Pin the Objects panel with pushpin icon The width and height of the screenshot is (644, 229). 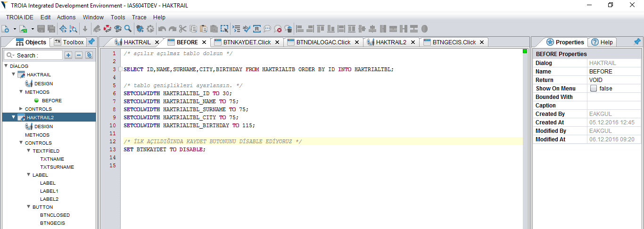click(92, 42)
